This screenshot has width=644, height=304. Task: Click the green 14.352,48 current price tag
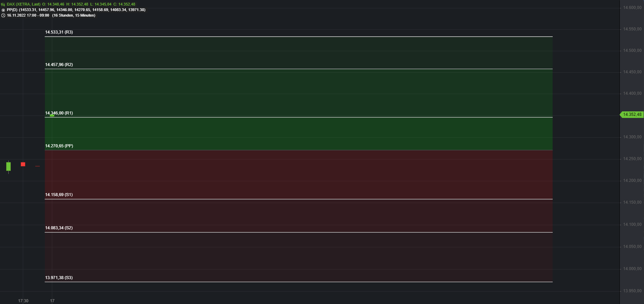coord(632,114)
